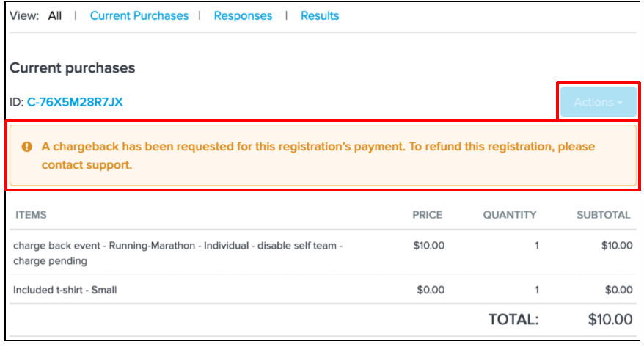Click the marathon item's $10.00 price value
This screenshot has height=347, width=644.
tap(428, 246)
